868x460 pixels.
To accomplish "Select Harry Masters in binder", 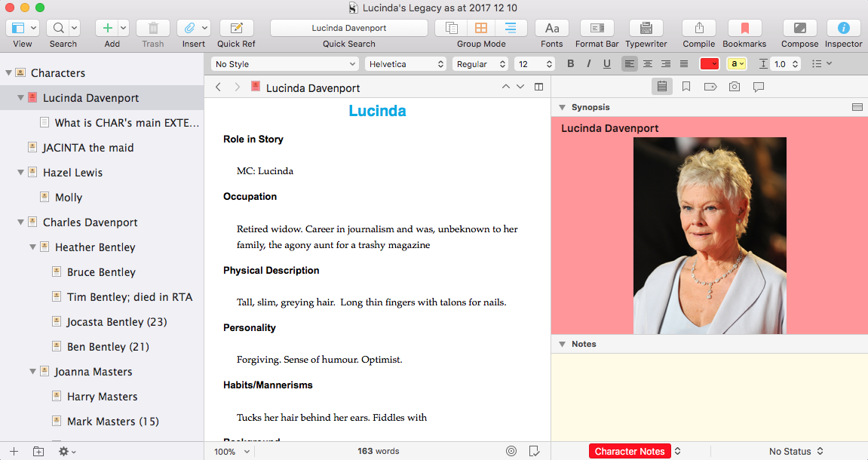I will [x=102, y=397].
